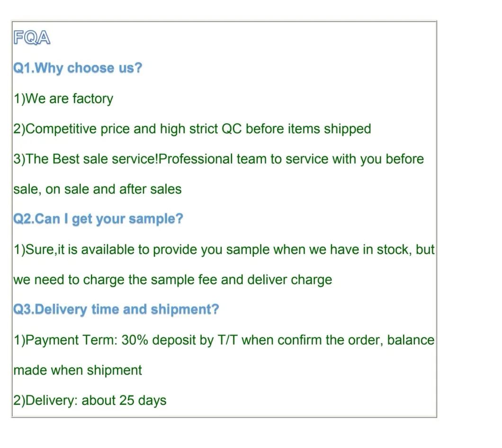502x448 pixels.
Task: Click 'deliver charge' at end of sample answer
Action: (x=290, y=280)
